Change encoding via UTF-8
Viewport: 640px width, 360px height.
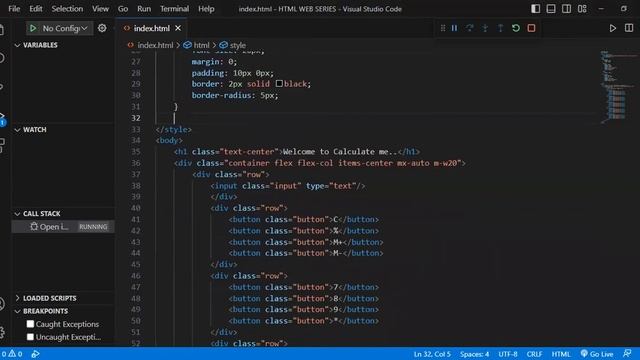[x=508, y=354]
